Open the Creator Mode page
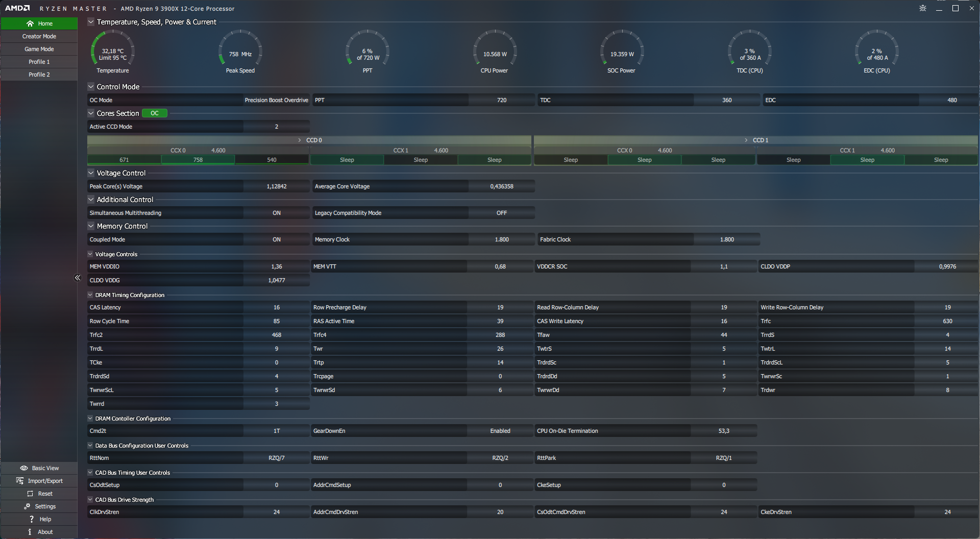Screen dimensions: 980x539 tap(39, 36)
